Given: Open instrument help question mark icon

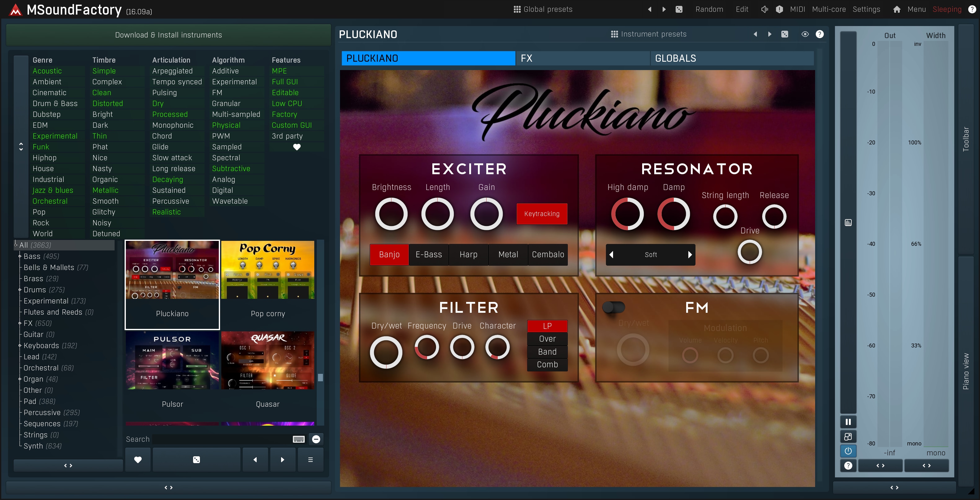Looking at the screenshot, I should click(x=820, y=34).
